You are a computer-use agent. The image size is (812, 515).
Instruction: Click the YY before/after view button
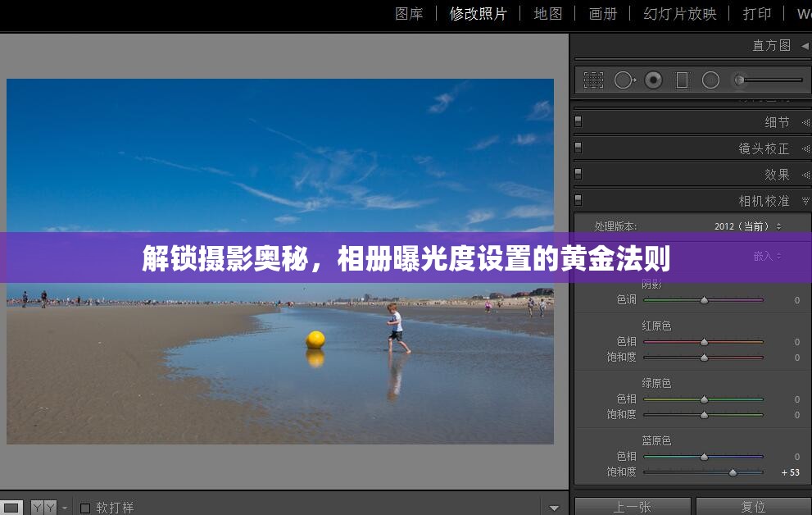pos(43,508)
